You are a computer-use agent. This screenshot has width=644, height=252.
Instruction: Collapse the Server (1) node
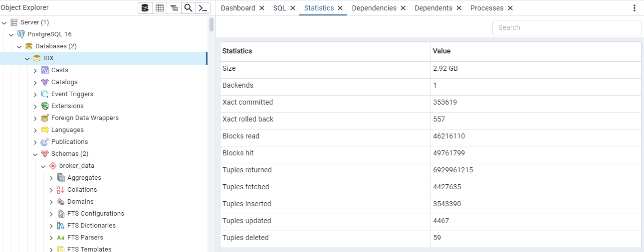pyautogui.click(x=3, y=22)
